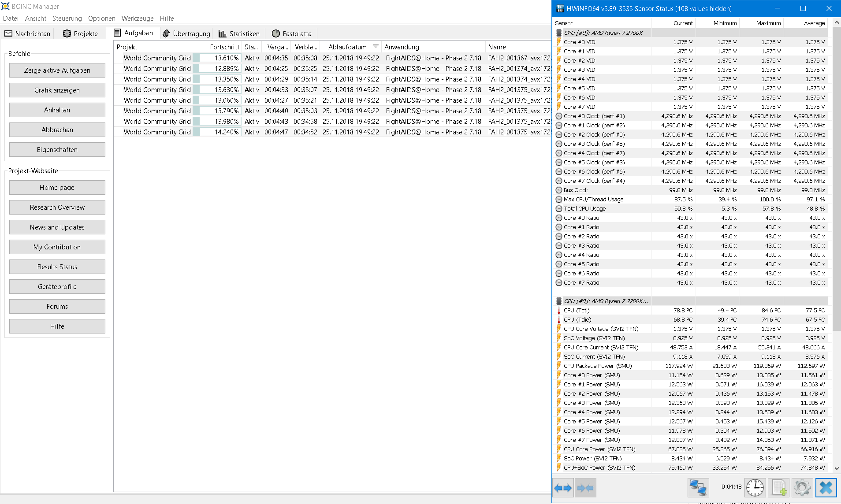Click the lightning icon beside CPU Core Current
Viewport: 841px width, 504px height.
(559, 347)
